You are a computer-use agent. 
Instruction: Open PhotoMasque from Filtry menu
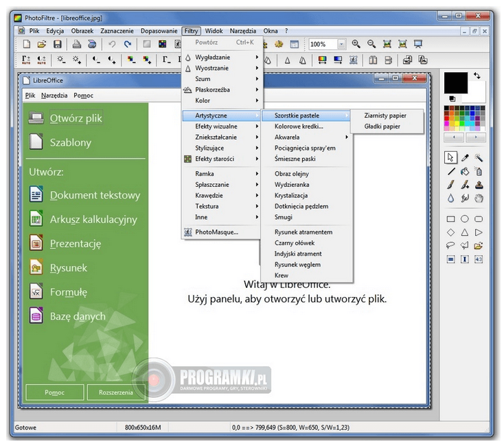(x=222, y=232)
